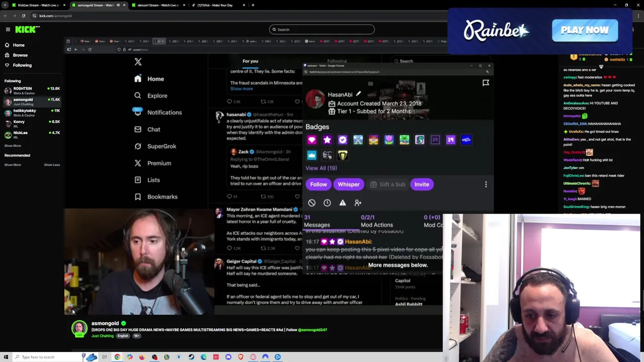Expand Show more on the tweet
The height and width of the screenshot is (362, 644).
pos(242,88)
